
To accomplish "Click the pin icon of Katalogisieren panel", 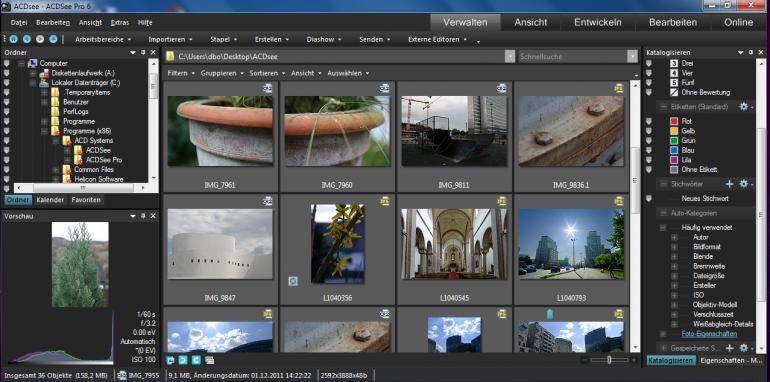I will click(750, 53).
